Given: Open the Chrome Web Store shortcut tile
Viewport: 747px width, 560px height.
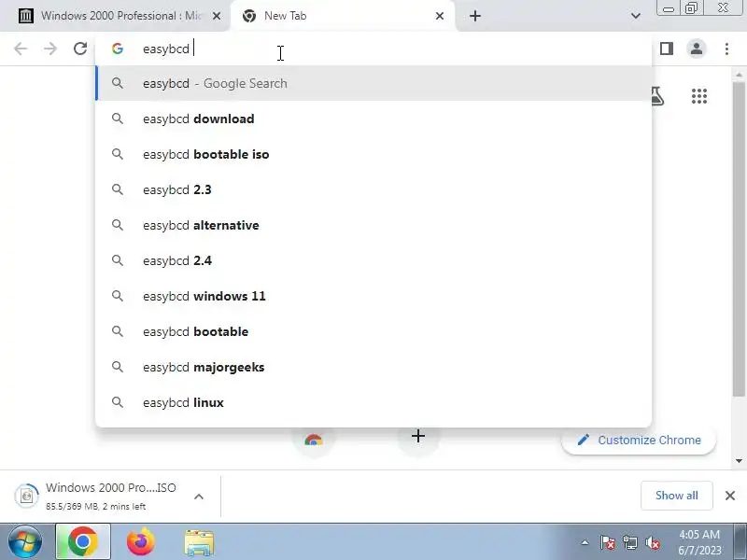Looking at the screenshot, I should click(314, 440).
